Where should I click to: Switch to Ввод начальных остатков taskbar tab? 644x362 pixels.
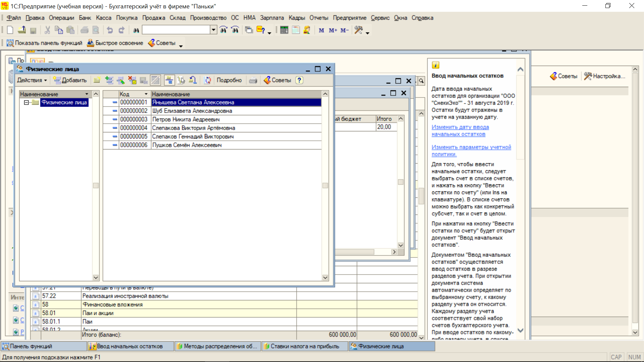[x=130, y=346]
